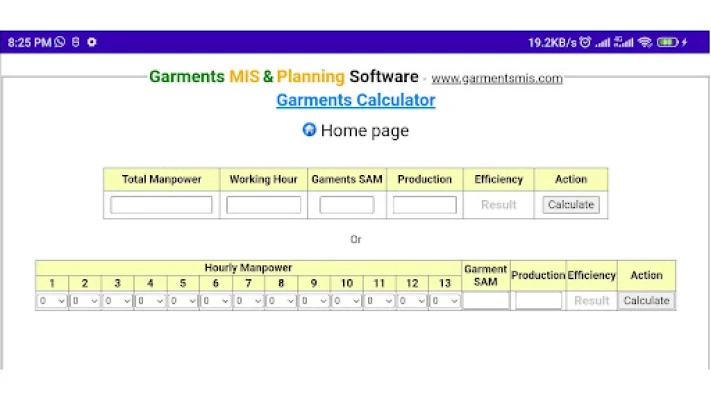Click Calculate in the Hourly Manpower row
Viewport: 711px width, 400px height.
pos(646,300)
